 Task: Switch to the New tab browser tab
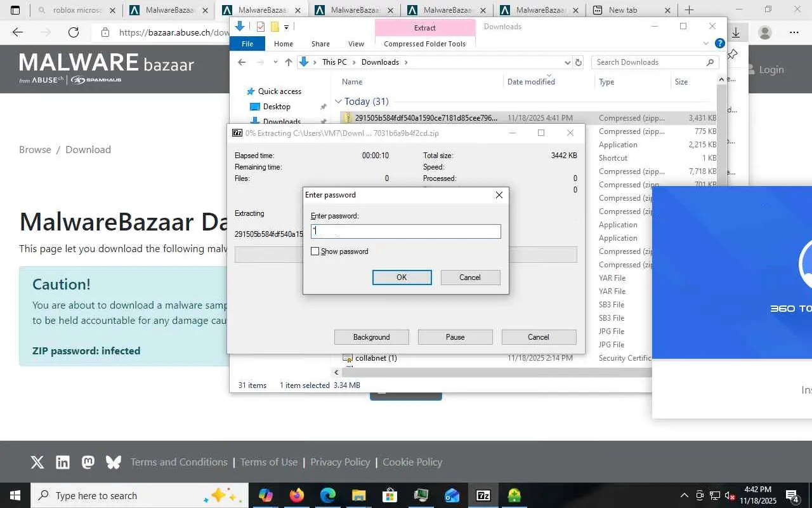click(x=631, y=10)
